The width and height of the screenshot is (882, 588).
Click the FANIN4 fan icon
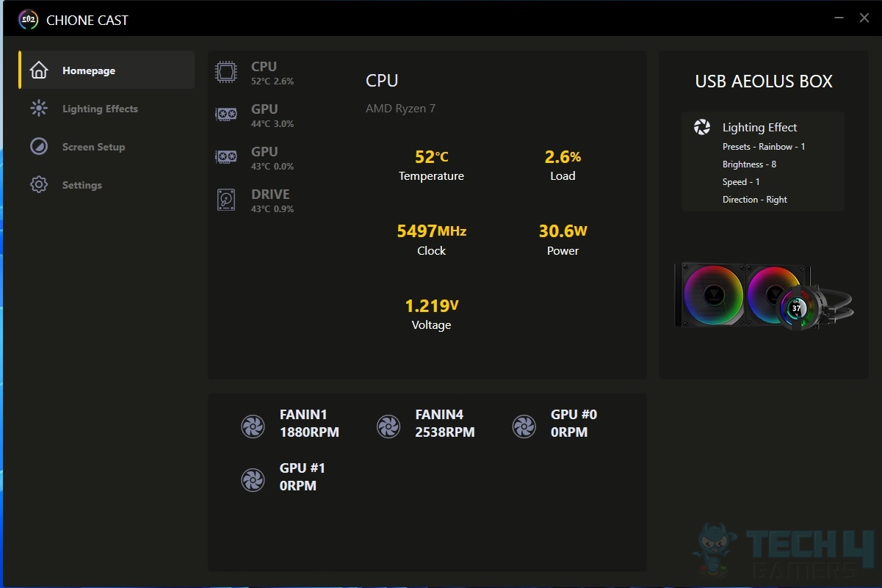tap(388, 426)
